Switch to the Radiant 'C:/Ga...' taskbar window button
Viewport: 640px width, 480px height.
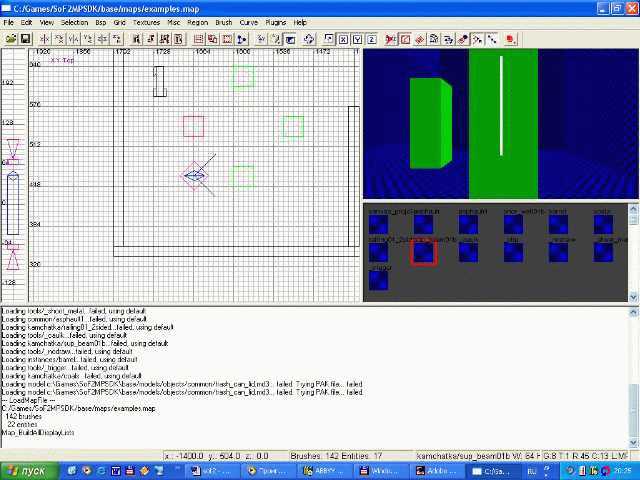tap(493, 471)
